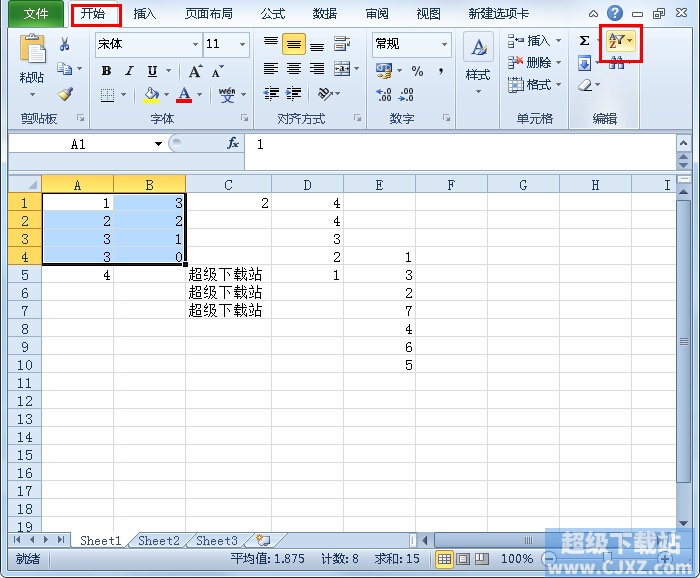700x578 pixels.
Task: Toggle underline formatting
Action: (153, 71)
